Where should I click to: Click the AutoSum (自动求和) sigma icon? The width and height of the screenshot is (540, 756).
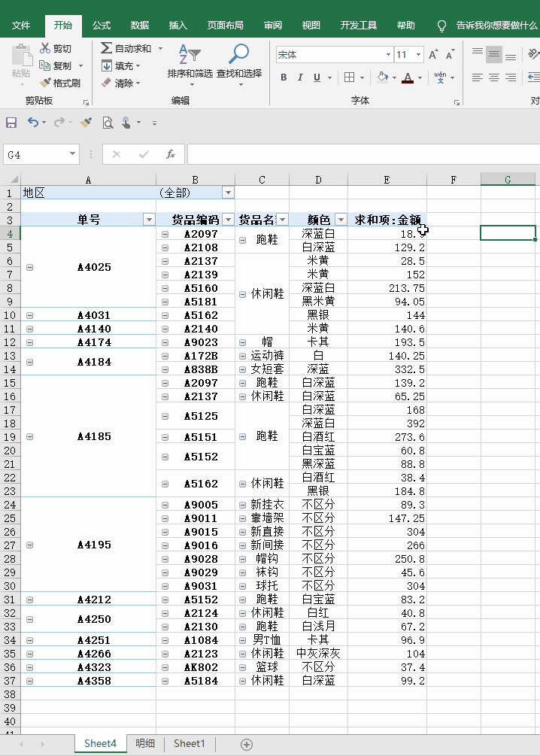(x=106, y=48)
